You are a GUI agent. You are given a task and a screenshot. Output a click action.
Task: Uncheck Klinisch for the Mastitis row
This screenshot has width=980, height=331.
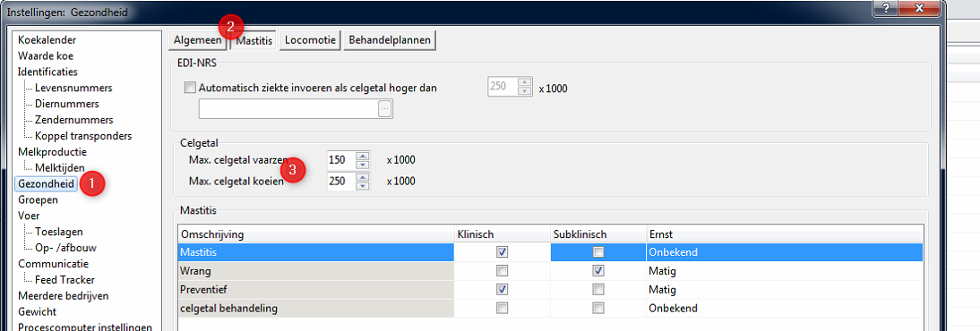coord(502,252)
